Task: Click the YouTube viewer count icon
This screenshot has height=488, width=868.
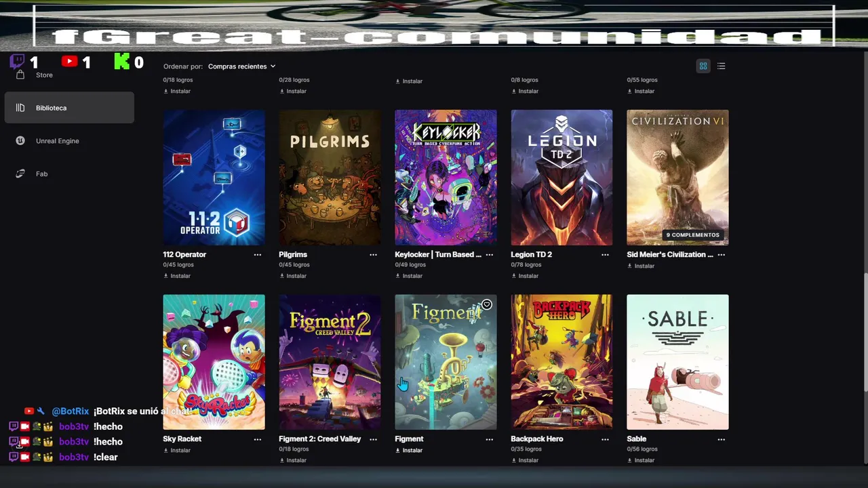Action: click(x=69, y=62)
